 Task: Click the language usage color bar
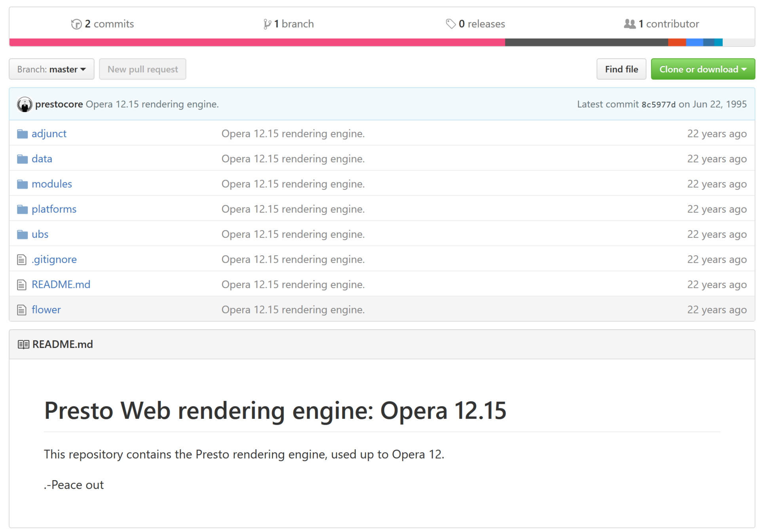[x=380, y=39]
